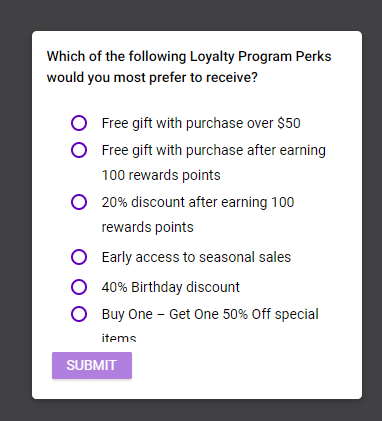Pick the Buy One – Get One radio circle

pyautogui.click(x=79, y=314)
